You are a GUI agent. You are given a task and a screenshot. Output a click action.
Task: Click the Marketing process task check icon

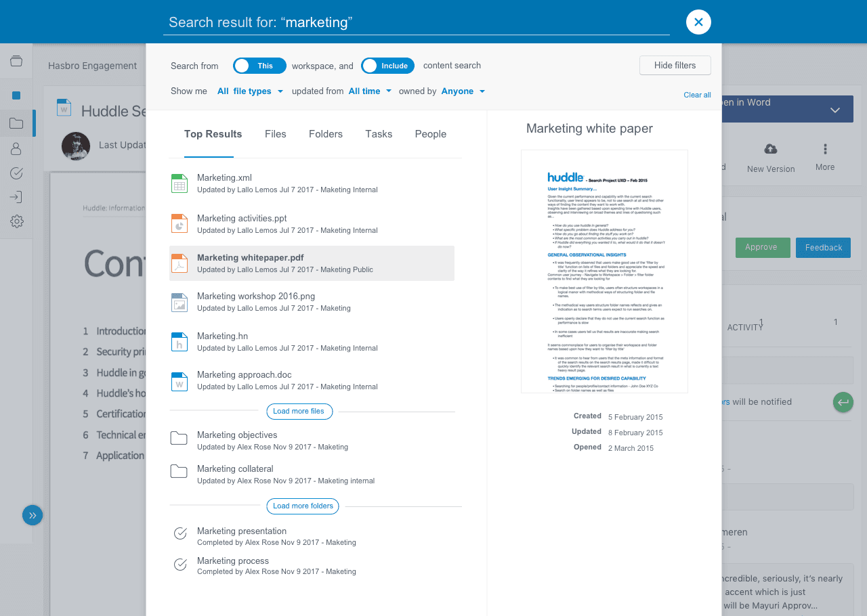180,564
